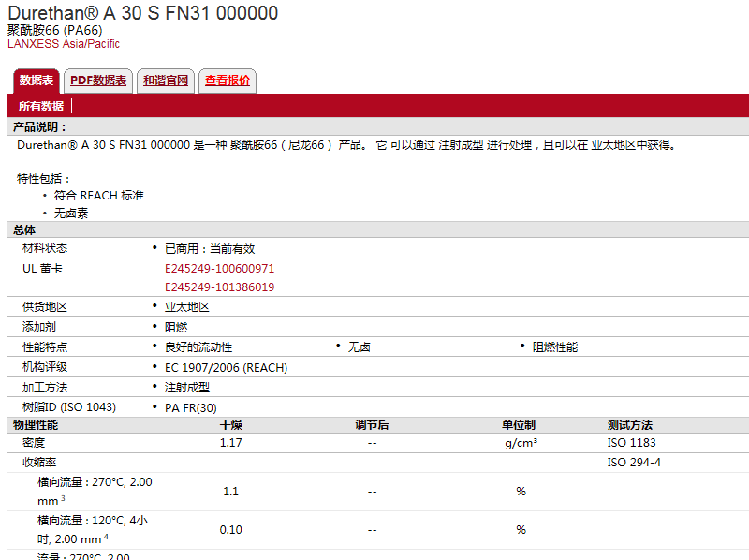The width and height of the screenshot is (749, 560).
Task: Click the 机构评级 row label
Action: (x=45, y=367)
